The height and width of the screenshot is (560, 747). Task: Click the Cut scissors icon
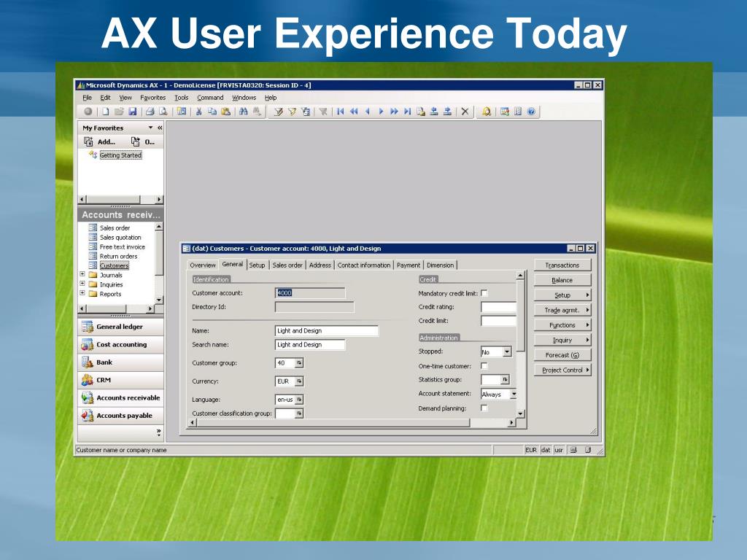click(x=198, y=112)
